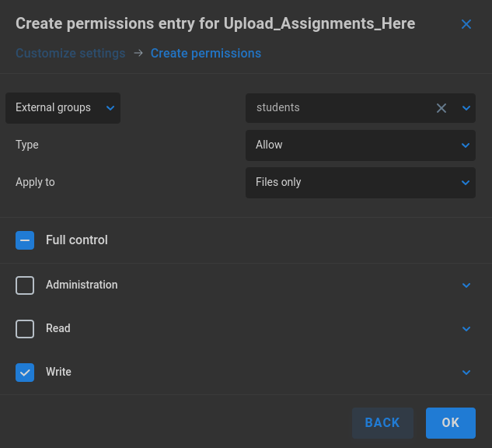Open the Apply to Files only dropdown

360,183
